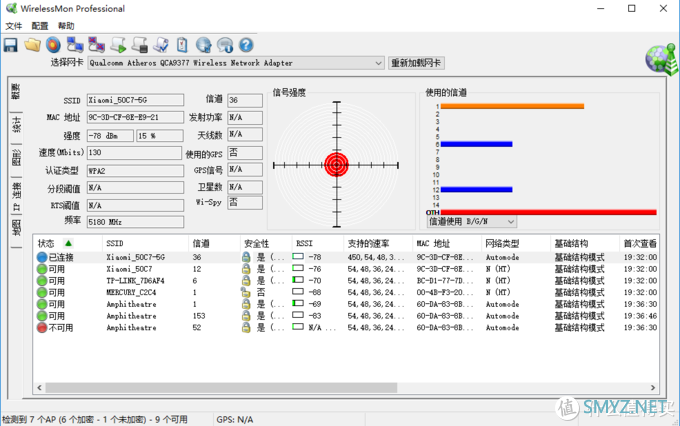The image size is (680, 426).
Task: Sort by the RSSI column header
Action: coord(317,243)
